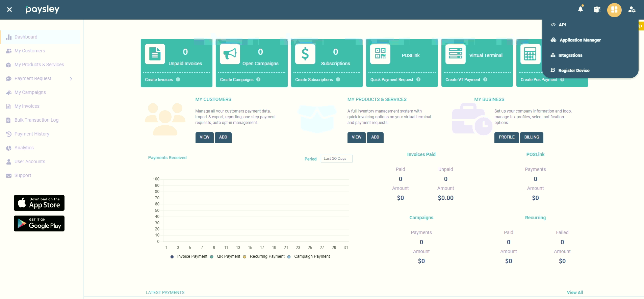Screen dimensions: 644x299
Task: Select Register Device from the apps menu
Action: [570, 70]
